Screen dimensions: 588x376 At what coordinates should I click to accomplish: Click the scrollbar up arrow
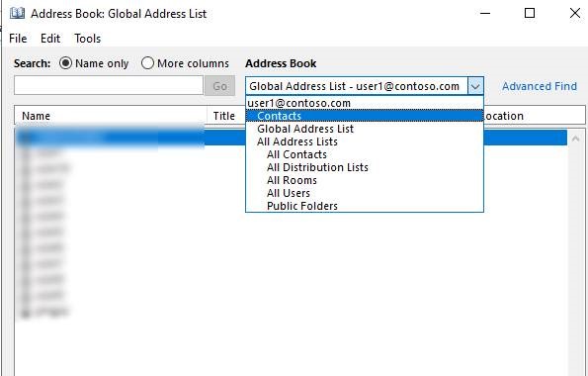tap(575, 139)
